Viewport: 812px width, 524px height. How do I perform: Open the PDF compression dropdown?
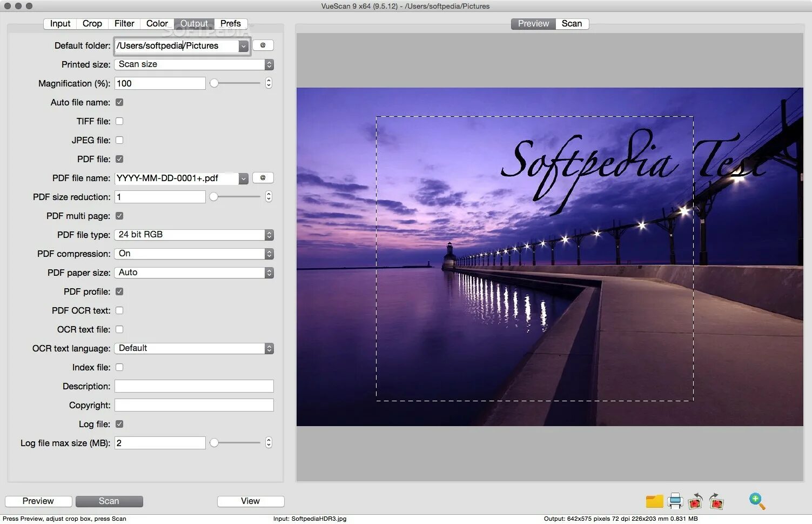(194, 254)
